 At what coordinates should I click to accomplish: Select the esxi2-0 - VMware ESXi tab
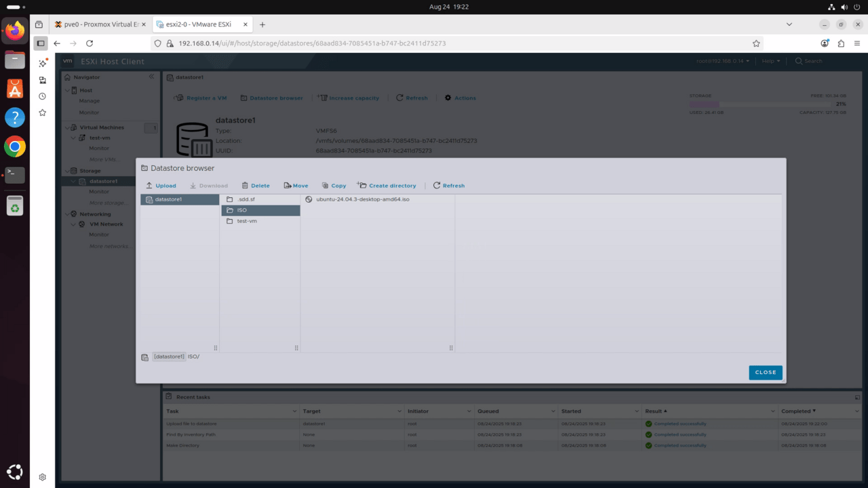click(201, 24)
